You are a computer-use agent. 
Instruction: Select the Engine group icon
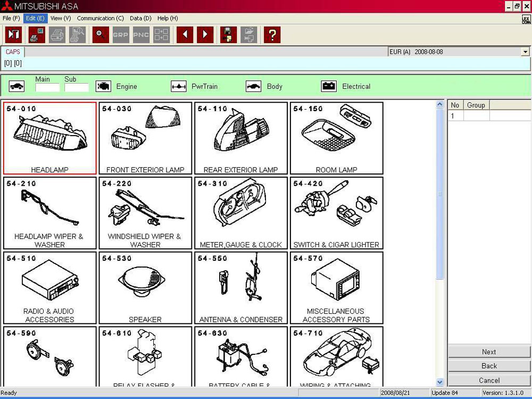103,86
